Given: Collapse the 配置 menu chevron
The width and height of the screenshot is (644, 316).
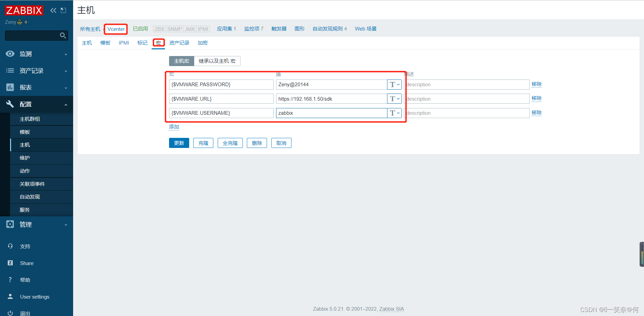Looking at the screenshot, I should (66, 105).
